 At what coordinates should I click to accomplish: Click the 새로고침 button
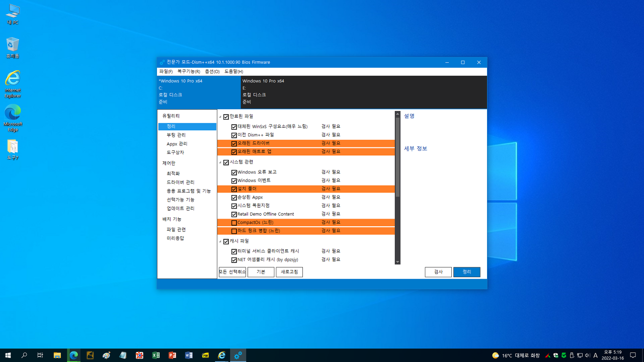pyautogui.click(x=289, y=272)
